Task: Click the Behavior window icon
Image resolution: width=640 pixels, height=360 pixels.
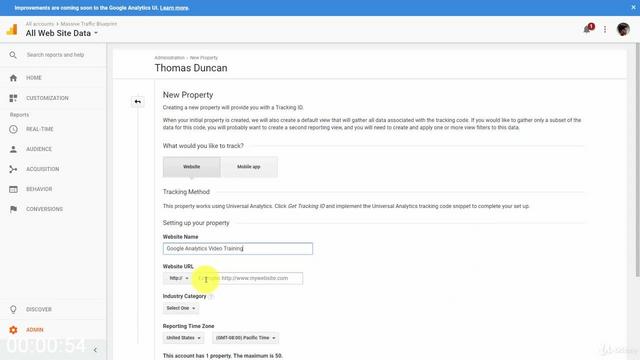Action: point(13,189)
